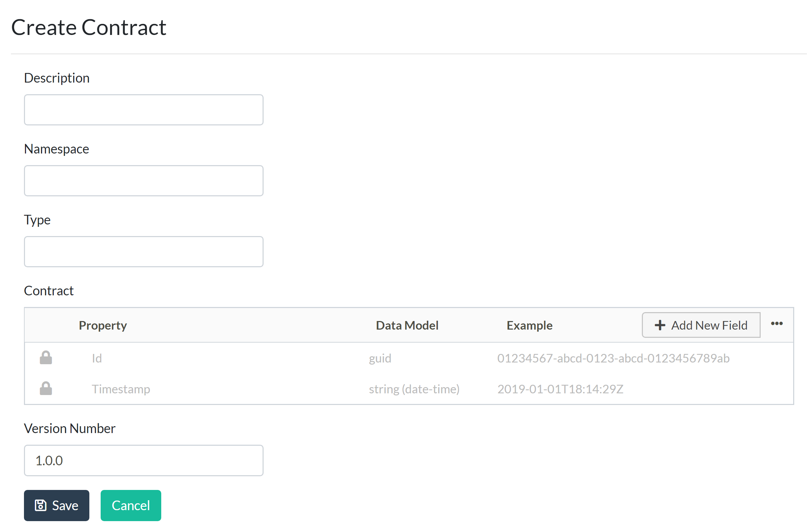The image size is (812, 529).
Task: Click the Save button
Action: click(x=57, y=505)
